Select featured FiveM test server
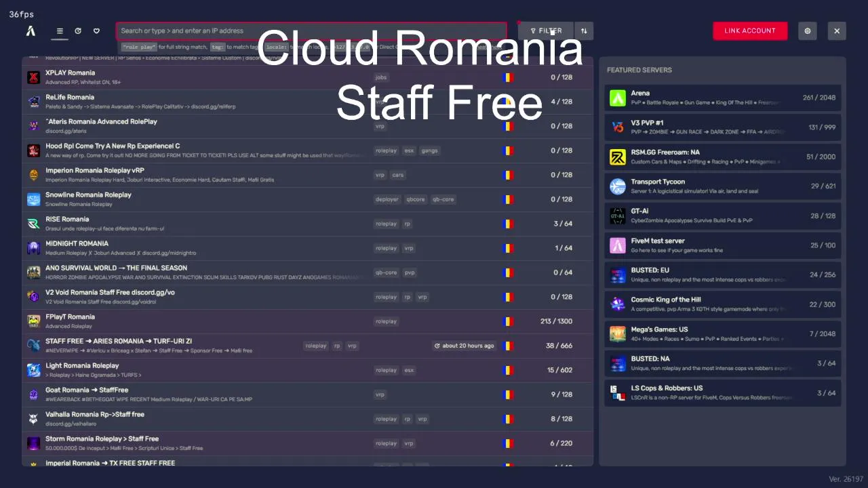 pyautogui.click(x=722, y=245)
